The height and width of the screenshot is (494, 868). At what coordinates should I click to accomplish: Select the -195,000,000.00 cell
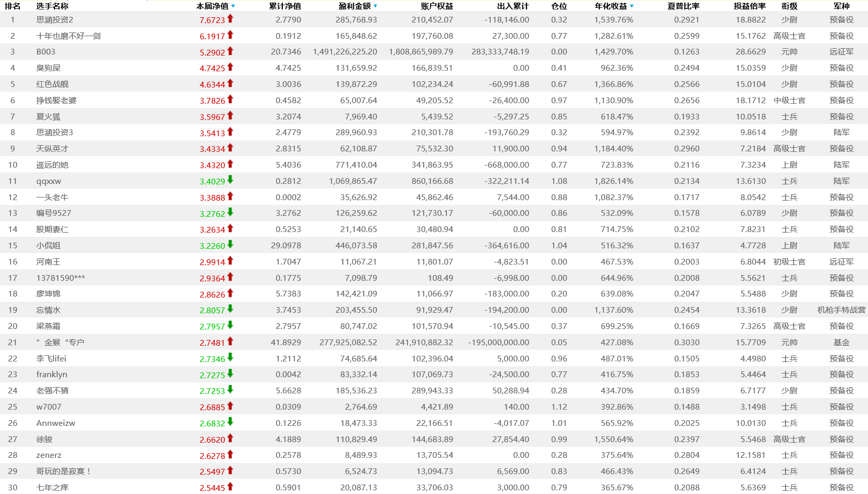click(x=499, y=343)
